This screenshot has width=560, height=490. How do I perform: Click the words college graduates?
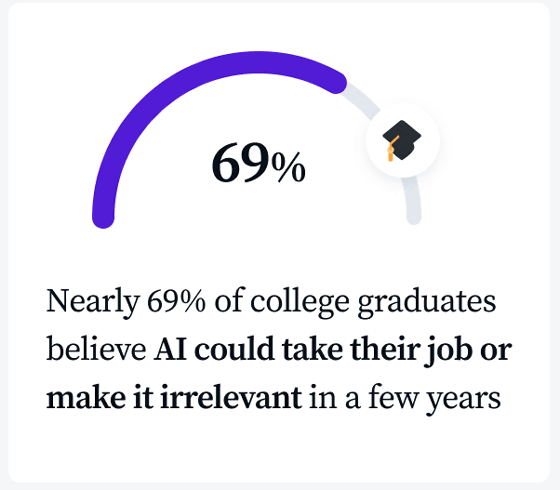[373, 302]
